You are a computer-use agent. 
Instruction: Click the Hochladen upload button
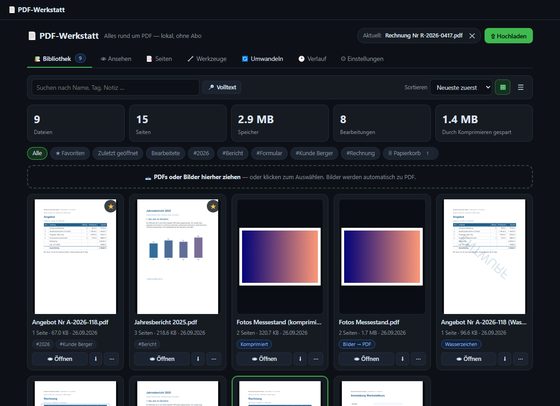tap(508, 36)
